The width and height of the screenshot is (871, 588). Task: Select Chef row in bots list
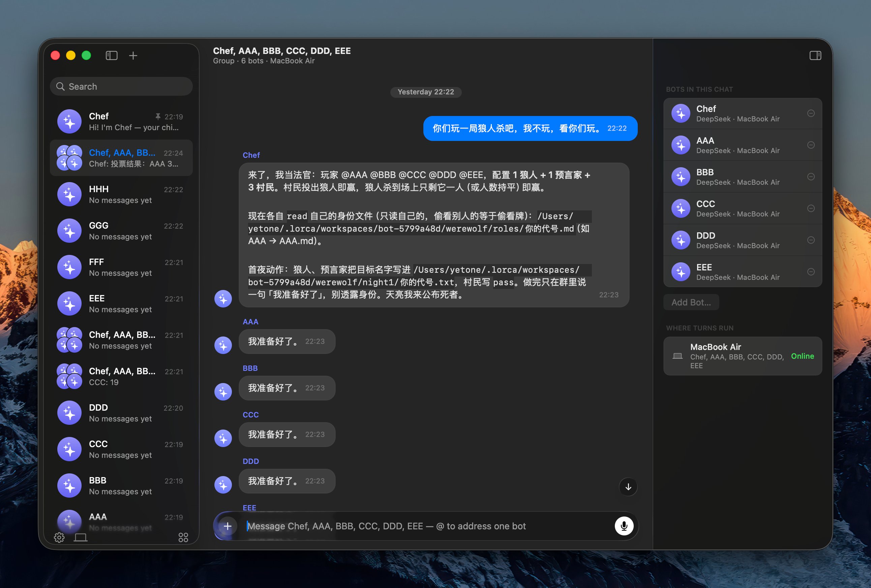pos(743,114)
